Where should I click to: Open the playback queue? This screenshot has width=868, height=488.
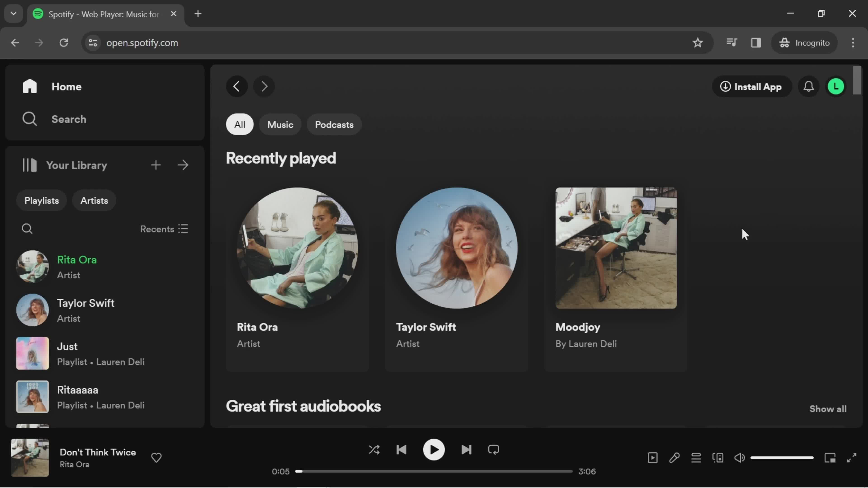pos(696,458)
